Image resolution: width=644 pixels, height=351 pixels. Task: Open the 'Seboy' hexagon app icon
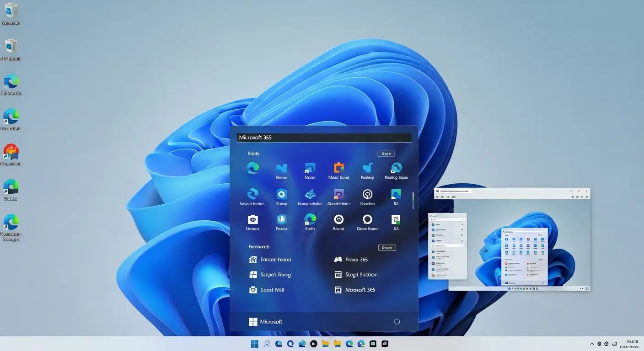click(281, 194)
